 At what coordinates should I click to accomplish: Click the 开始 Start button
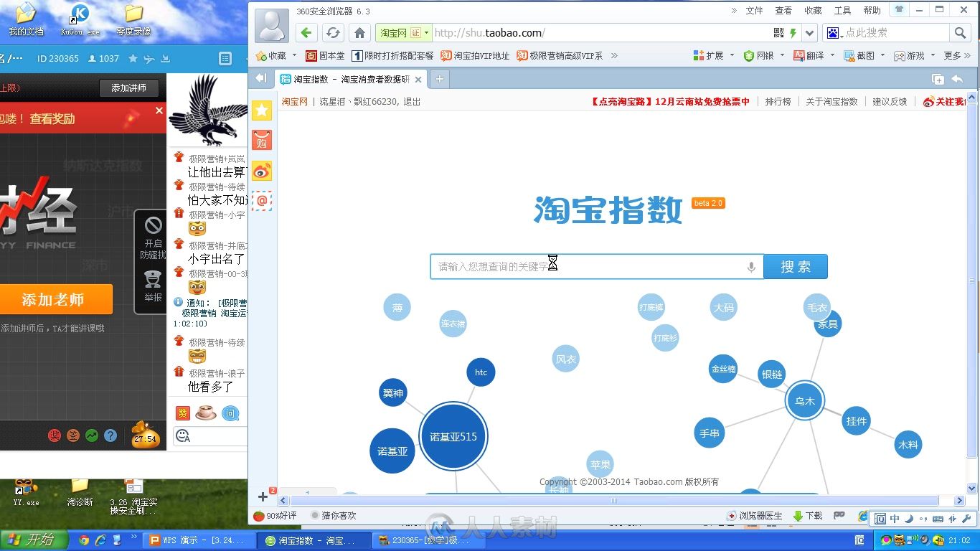click(x=34, y=540)
